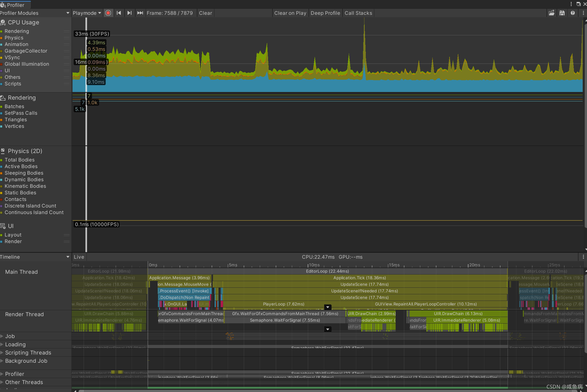Click the Deep Profile button
587x392 pixels.
click(x=324, y=13)
